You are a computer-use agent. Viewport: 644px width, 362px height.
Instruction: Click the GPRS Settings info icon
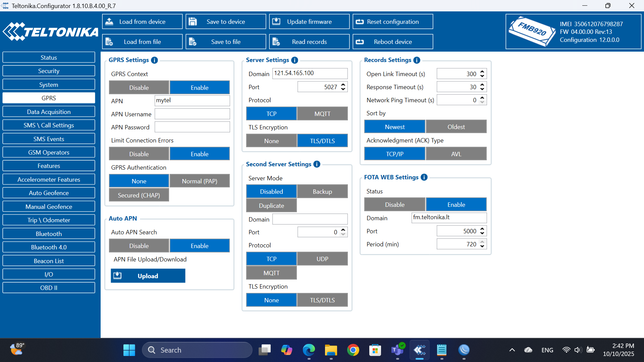pyautogui.click(x=154, y=60)
